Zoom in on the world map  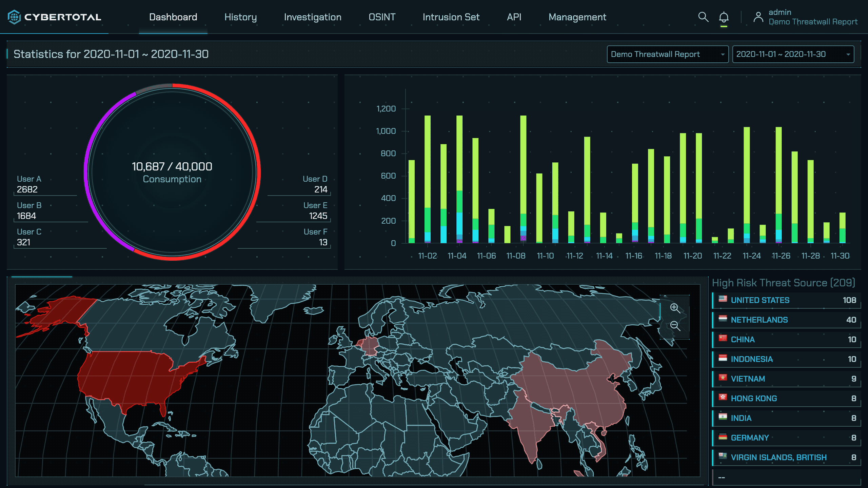675,308
